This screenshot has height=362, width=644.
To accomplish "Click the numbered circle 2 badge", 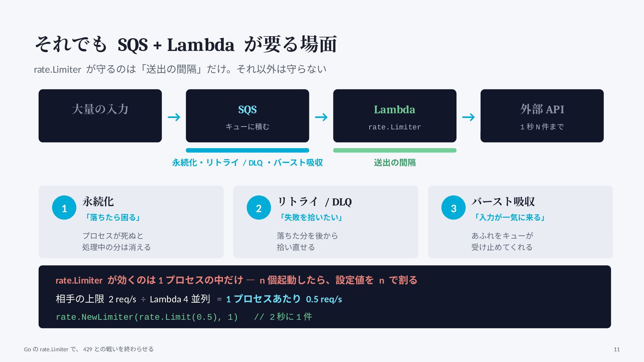I will click(259, 208).
